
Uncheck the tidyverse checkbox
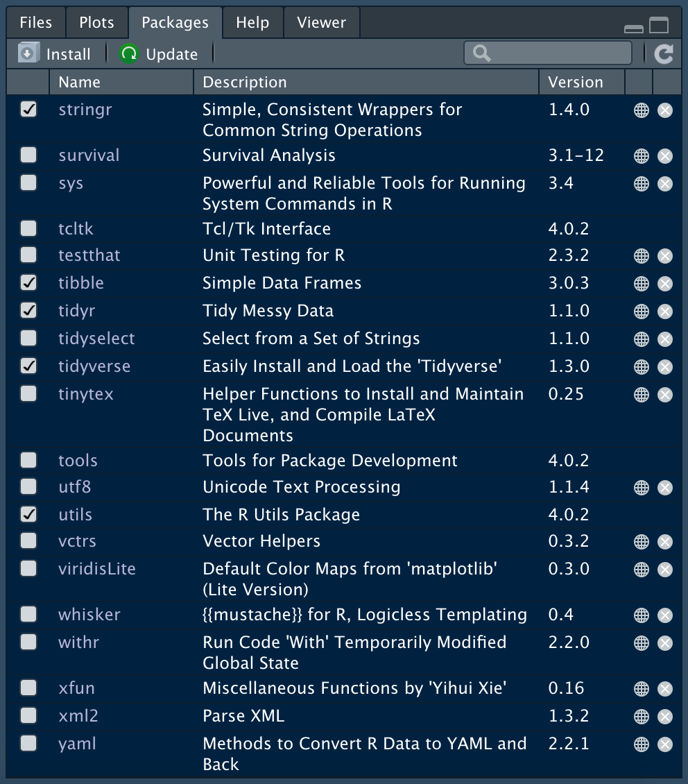point(28,366)
